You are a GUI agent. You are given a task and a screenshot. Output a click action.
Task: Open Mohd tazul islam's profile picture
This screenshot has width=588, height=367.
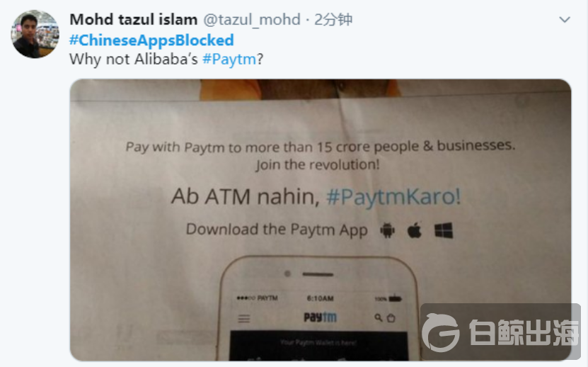[35, 34]
